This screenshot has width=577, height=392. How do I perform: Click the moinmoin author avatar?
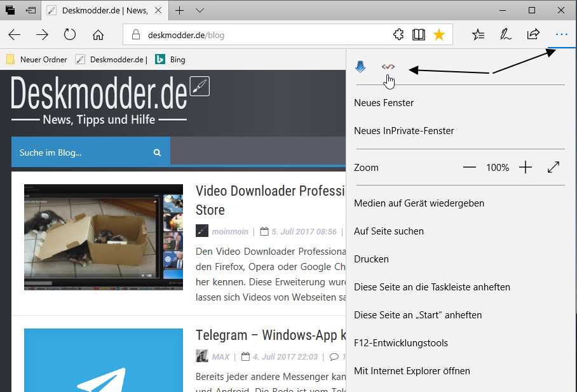[202, 231]
